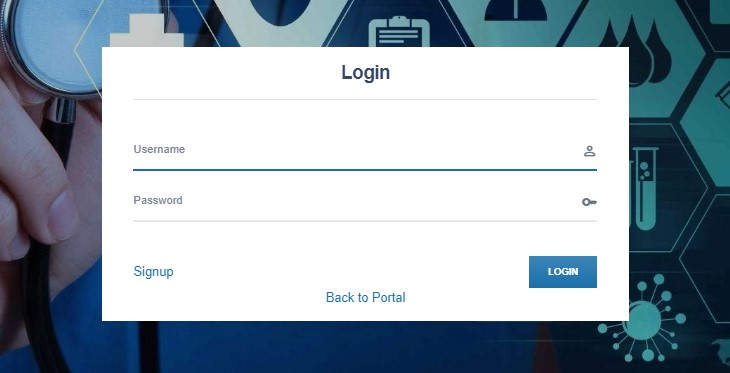Click the virus icon at bottom right

[x=643, y=319]
